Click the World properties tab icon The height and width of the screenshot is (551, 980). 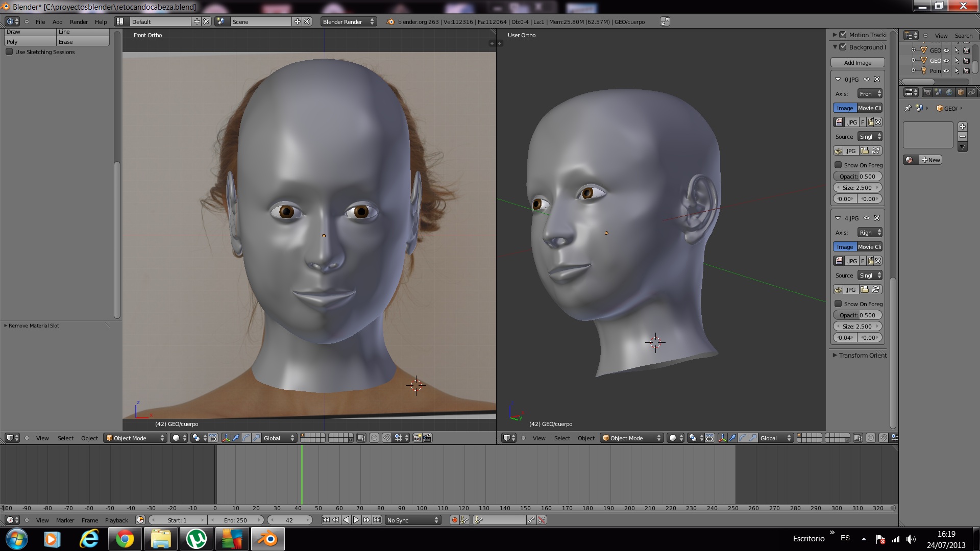949,92
